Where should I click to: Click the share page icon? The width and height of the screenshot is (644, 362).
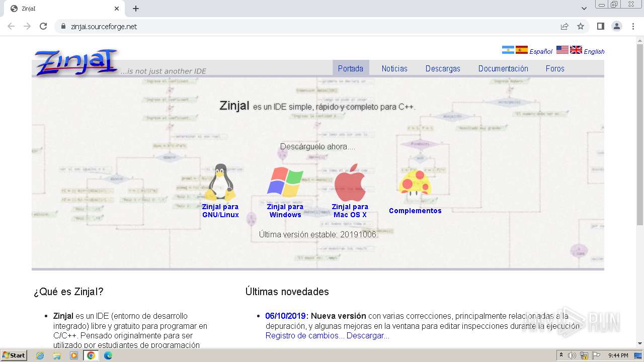point(565,26)
